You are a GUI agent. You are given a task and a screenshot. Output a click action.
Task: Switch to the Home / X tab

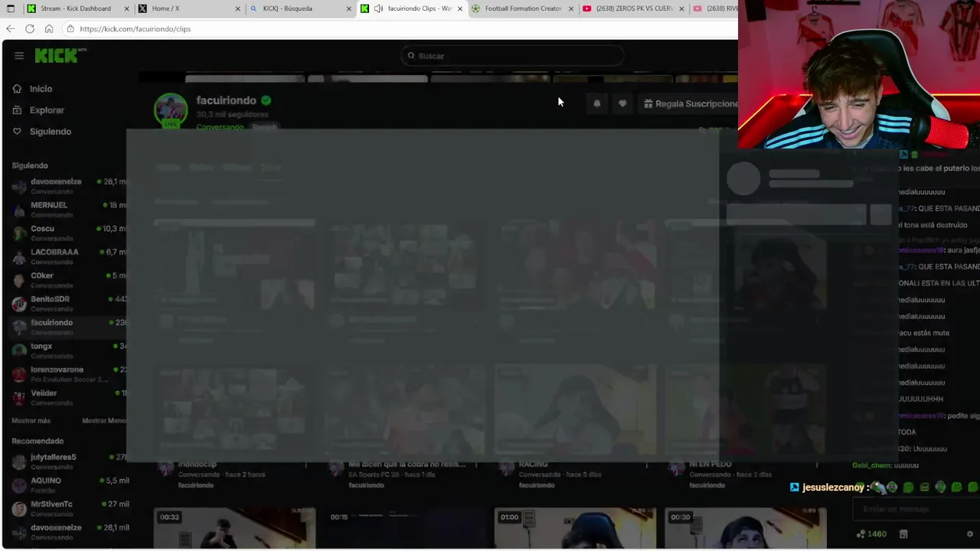click(x=165, y=8)
